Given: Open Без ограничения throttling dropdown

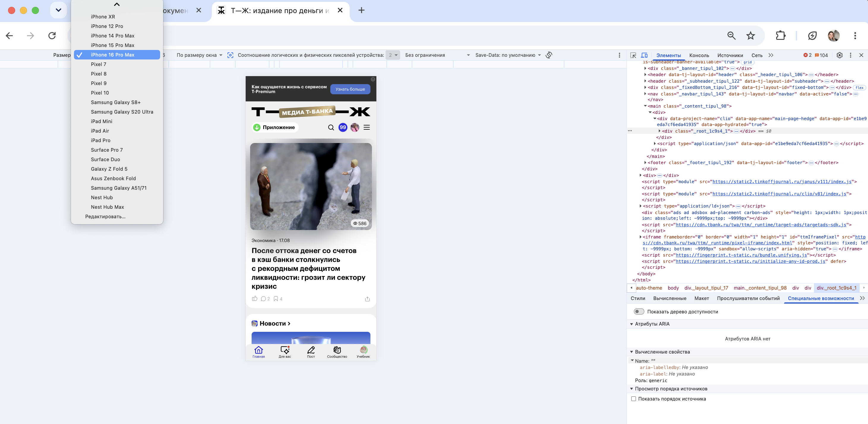Looking at the screenshot, I should coord(437,55).
